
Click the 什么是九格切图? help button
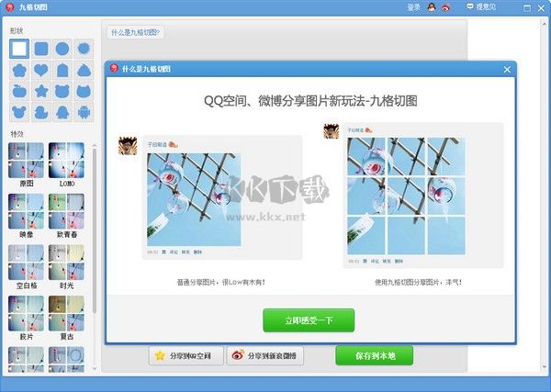point(135,33)
